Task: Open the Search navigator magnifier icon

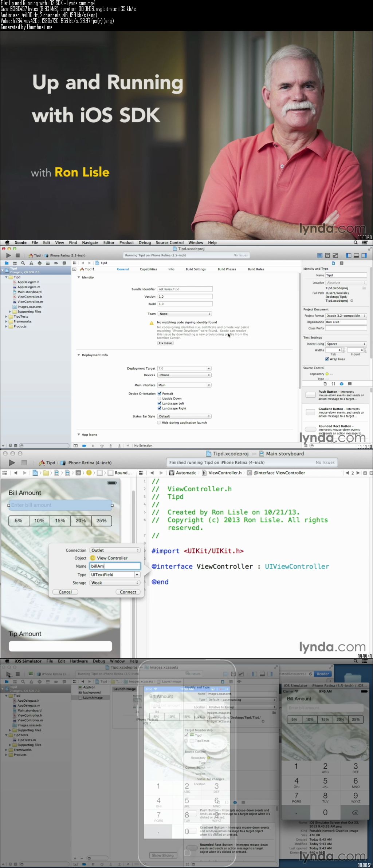Action: [x=23, y=263]
